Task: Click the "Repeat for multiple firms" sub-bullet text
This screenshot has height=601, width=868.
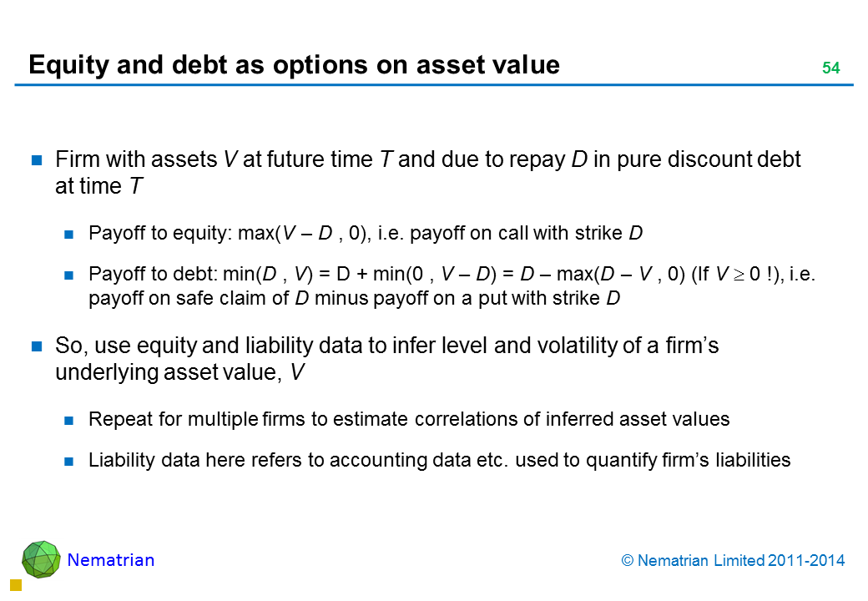Action: 409,419
